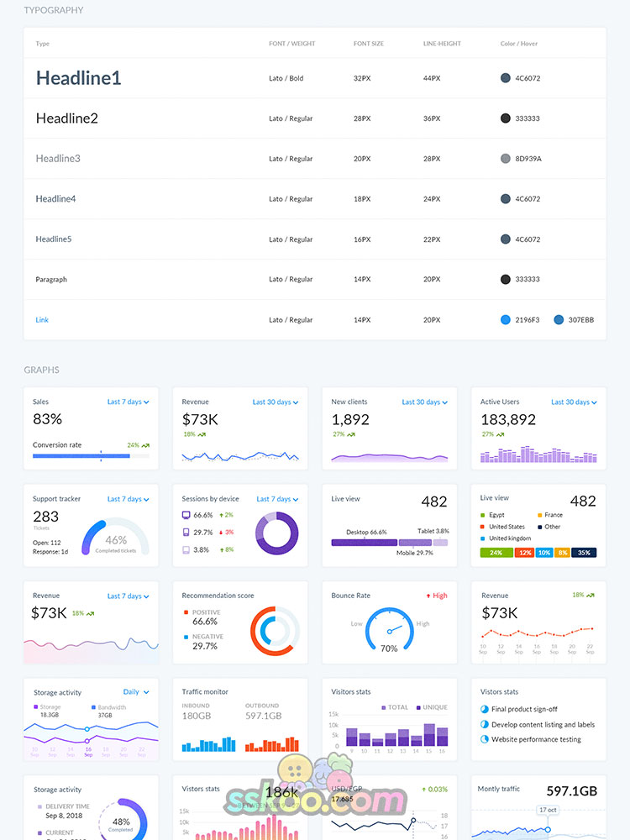630x840 pixels.
Task: Click the pie icon beside 'Develop content listing and labels'
Action: pyautogui.click(x=485, y=724)
